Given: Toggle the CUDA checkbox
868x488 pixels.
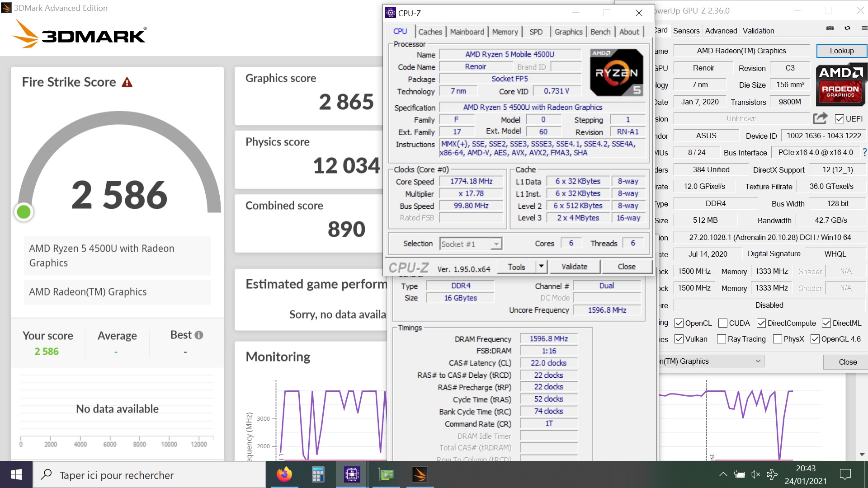Looking at the screenshot, I should pyautogui.click(x=722, y=323).
